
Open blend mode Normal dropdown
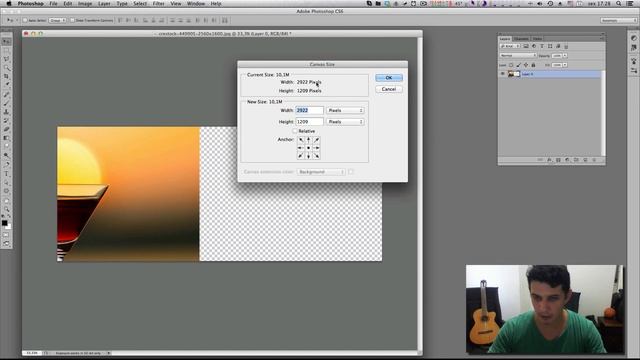point(518,55)
